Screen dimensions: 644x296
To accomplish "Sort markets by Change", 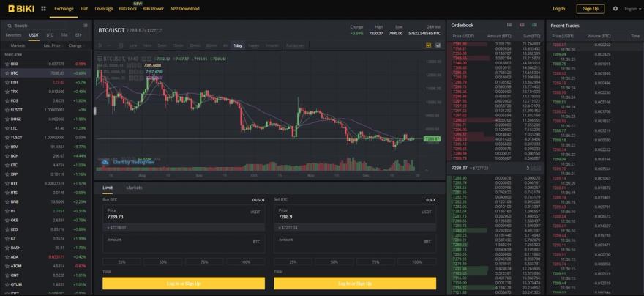I will [76, 45].
